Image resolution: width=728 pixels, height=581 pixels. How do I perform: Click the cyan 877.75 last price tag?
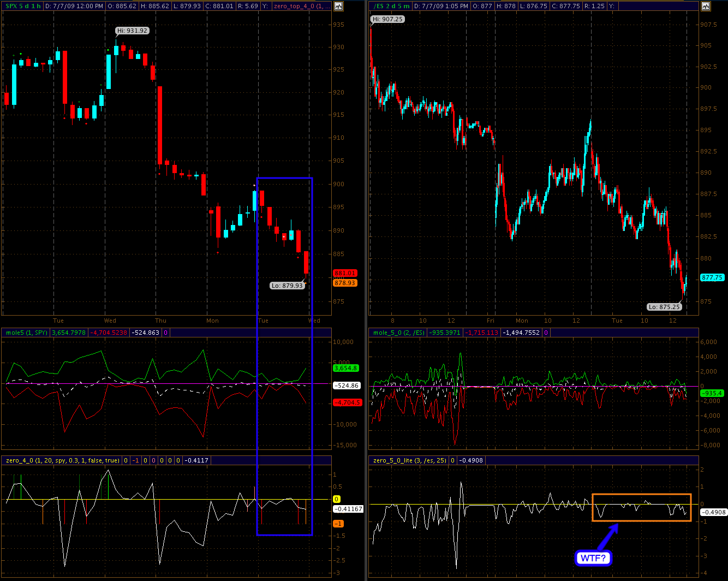tap(712, 277)
